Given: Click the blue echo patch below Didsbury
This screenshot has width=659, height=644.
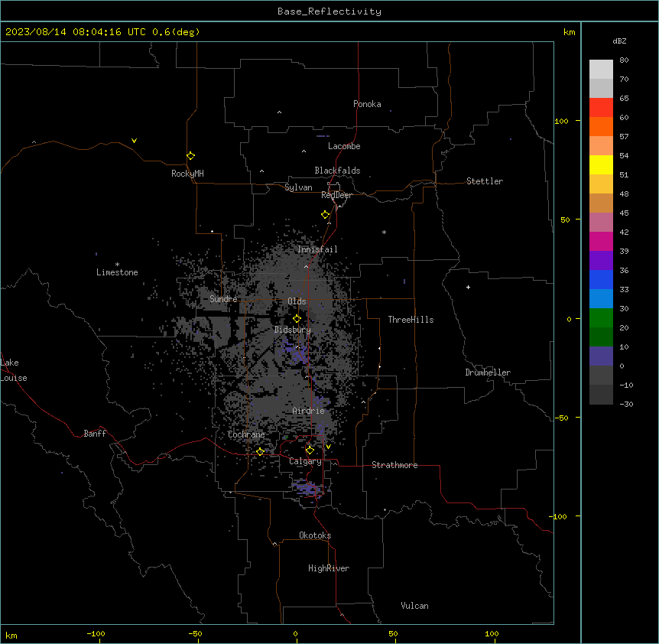Looking at the screenshot, I should click(295, 353).
